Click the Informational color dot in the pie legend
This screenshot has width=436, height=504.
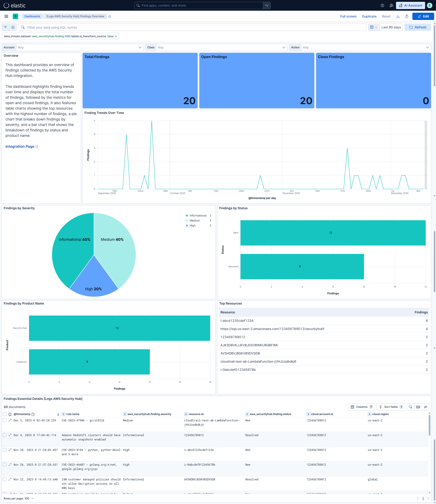pyautogui.click(x=187, y=216)
